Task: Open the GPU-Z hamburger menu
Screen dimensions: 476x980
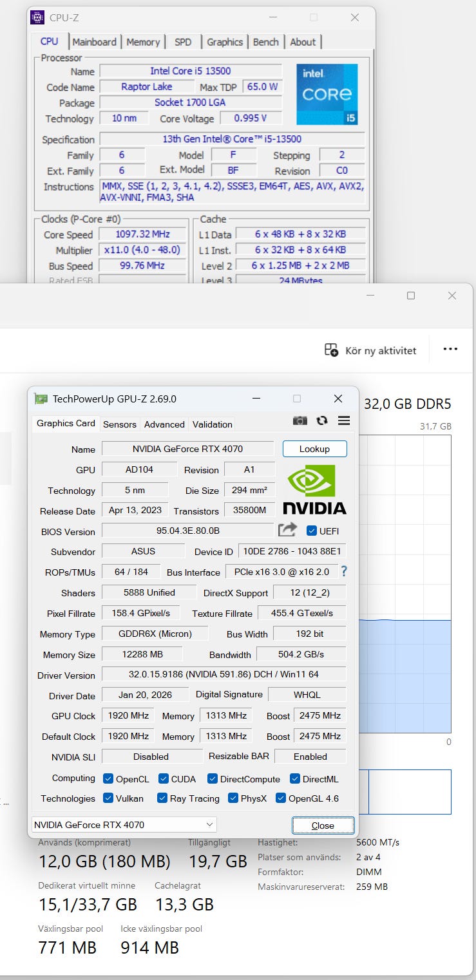Action: (x=344, y=420)
